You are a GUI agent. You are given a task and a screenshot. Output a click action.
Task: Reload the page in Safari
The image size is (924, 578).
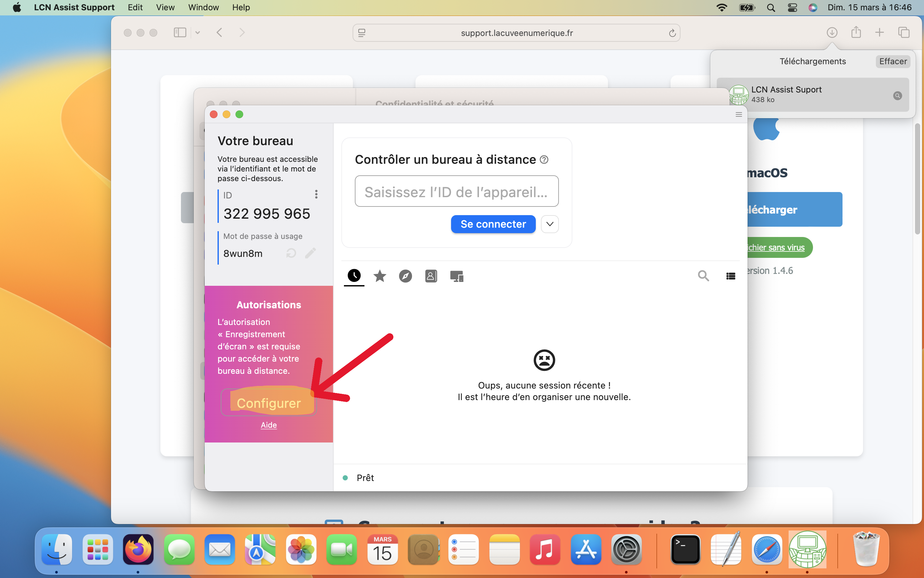(672, 33)
